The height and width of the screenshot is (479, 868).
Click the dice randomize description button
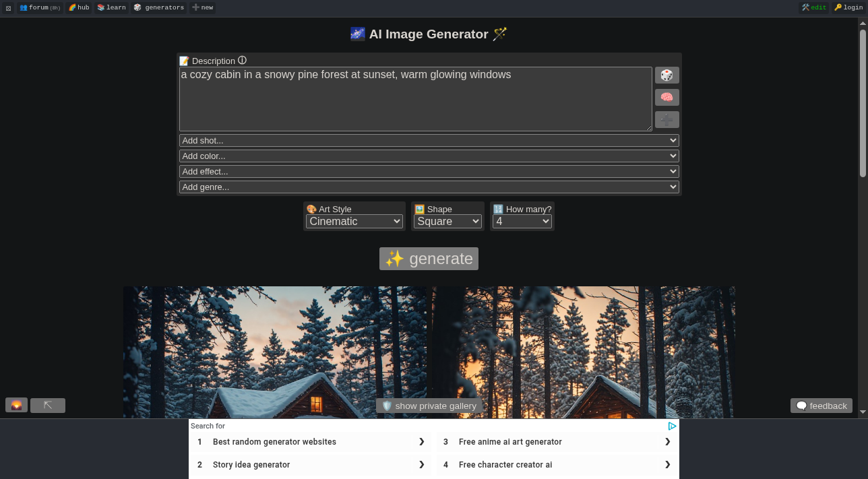click(666, 75)
